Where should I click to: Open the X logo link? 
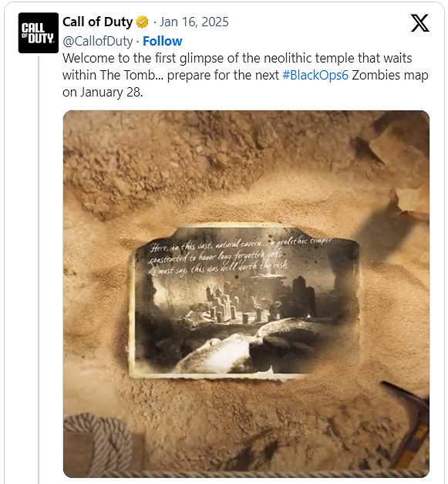419,23
